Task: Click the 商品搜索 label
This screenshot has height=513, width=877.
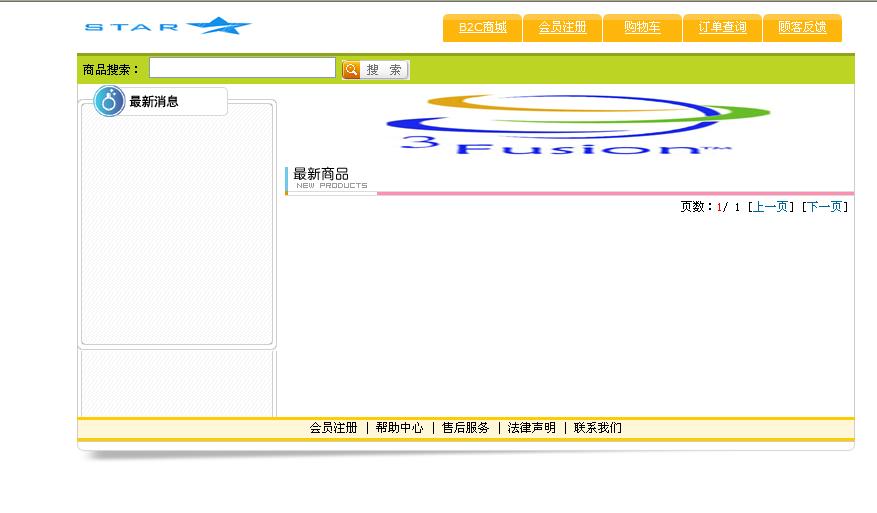Action: tap(110, 70)
